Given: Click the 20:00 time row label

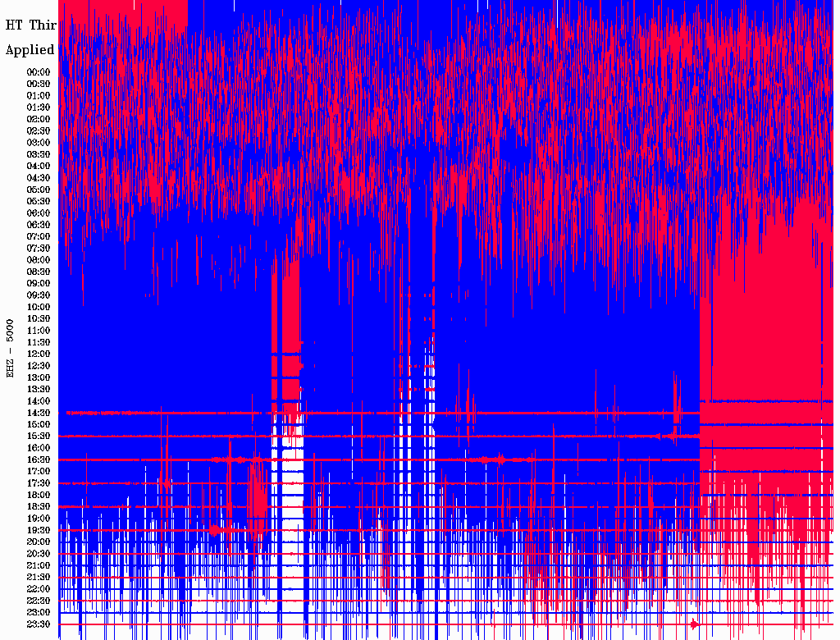Looking at the screenshot, I should click(x=39, y=542).
